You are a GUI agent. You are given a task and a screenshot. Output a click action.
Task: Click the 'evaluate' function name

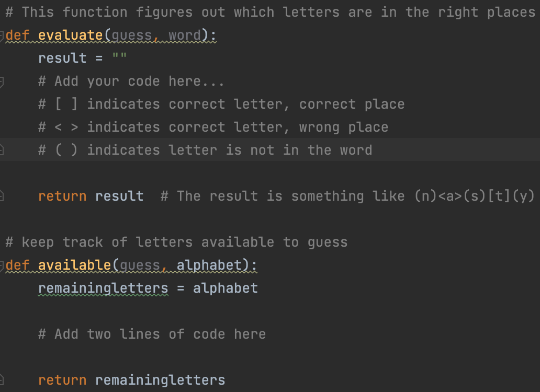[x=71, y=36]
